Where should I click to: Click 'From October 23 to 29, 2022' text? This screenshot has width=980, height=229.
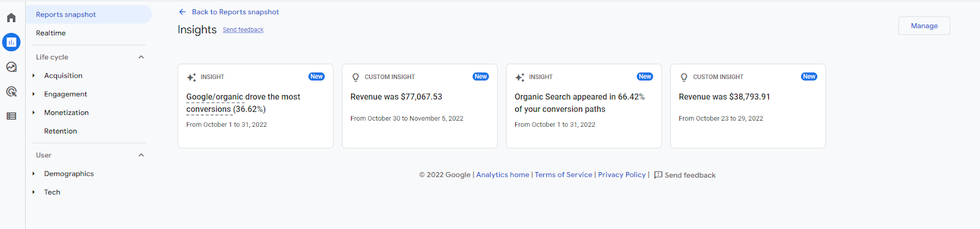tap(721, 119)
